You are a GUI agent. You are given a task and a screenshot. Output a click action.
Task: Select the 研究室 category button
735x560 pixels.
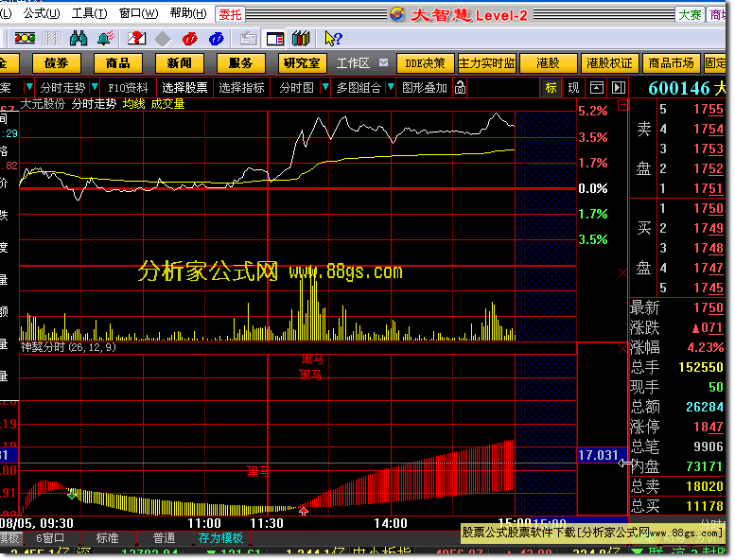[x=303, y=62]
